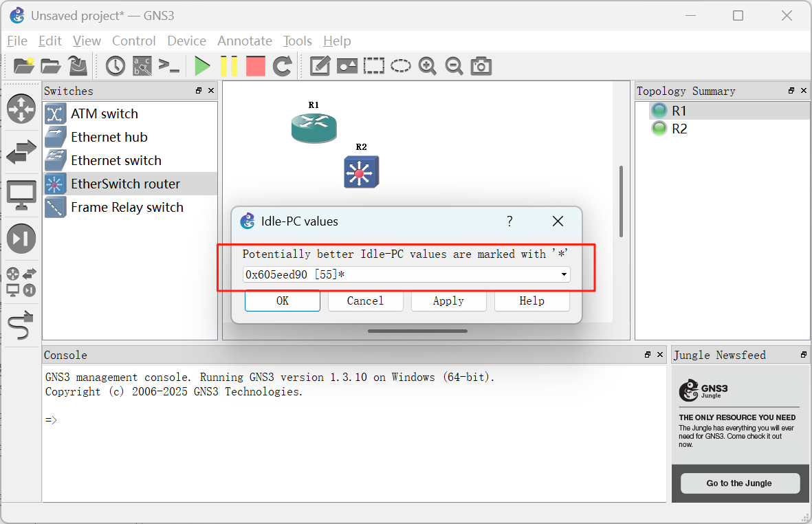Click OK in Idle-PC values dialog
Image resolution: width=812 pixels, height=524 pixels.
click(x=282, y=301)
